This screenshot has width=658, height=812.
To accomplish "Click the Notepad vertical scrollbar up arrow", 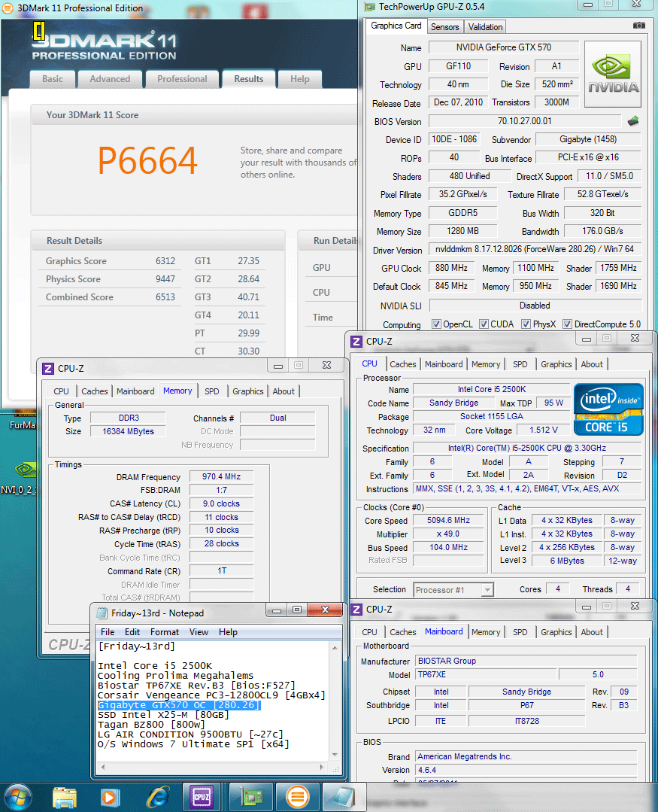I will 335,648.
